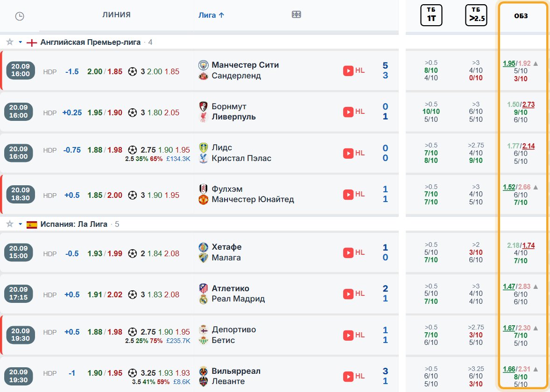Click the Атлетико club crest
Viewport: 550px width, 392px height.
[204, 288]
